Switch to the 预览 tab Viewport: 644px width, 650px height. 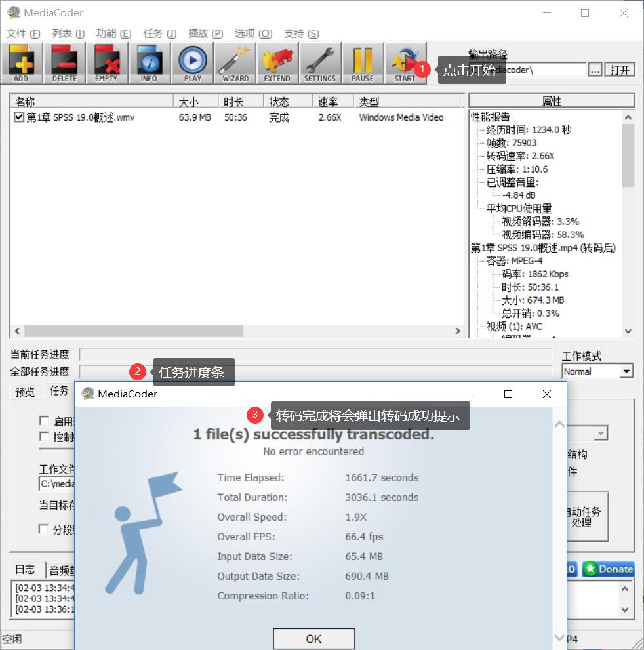click(x=25, y=392)
